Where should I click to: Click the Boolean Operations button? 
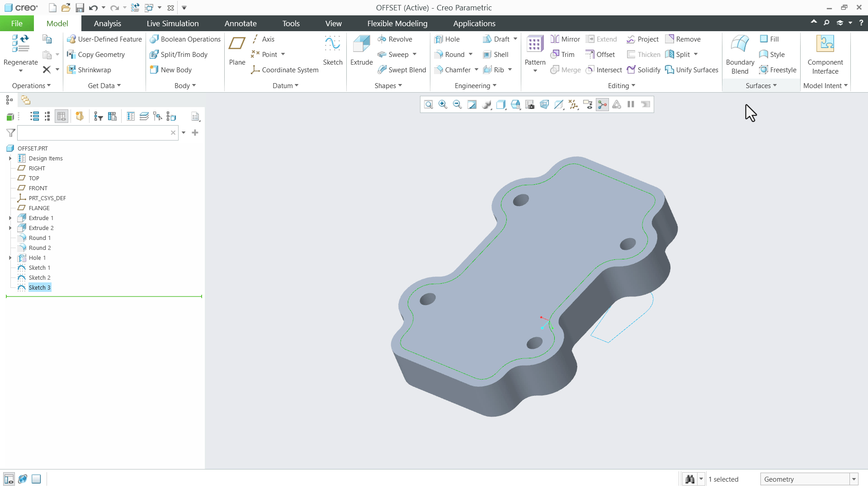185,39
